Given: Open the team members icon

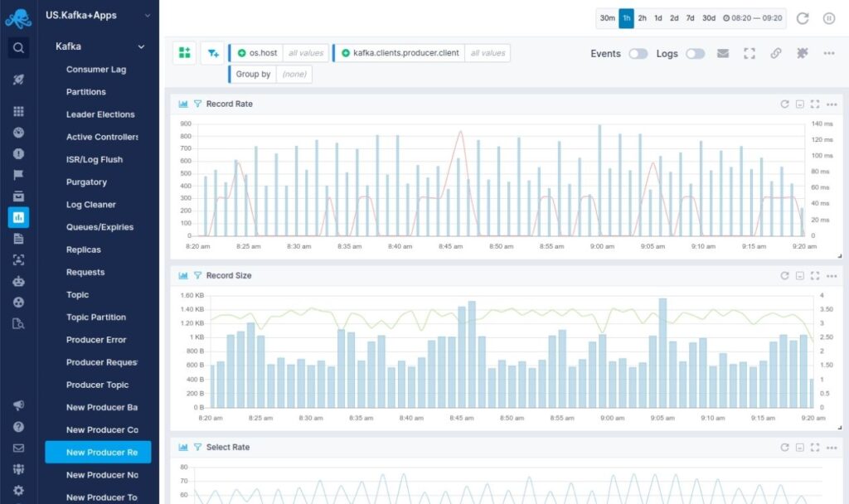Looking at the screenshot, I should point(18,469).
